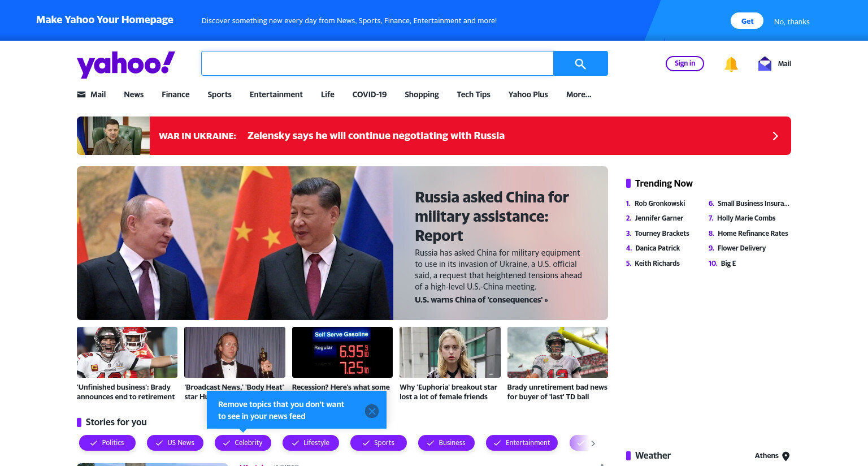This screenshot has width=868, height=466.
Task: Open the Euphoria breakout star thumbnail
Action: click(x=450, y=352)
